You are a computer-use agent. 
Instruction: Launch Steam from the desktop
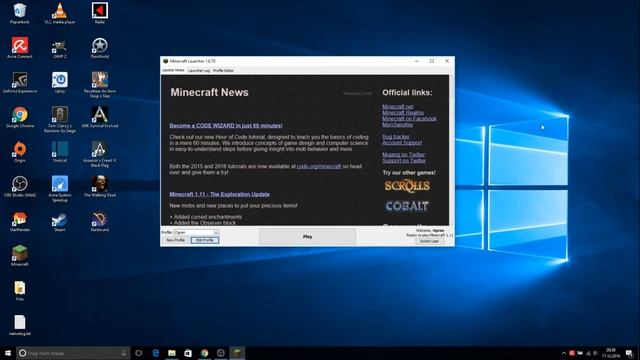tap(60, 221)
